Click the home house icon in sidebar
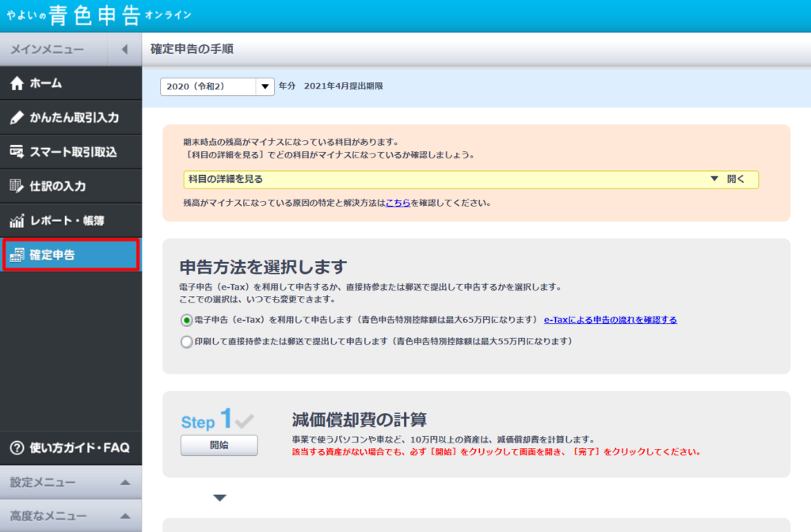Image resolution: width=811 pixels, height=532 pixels. point(17,83)
